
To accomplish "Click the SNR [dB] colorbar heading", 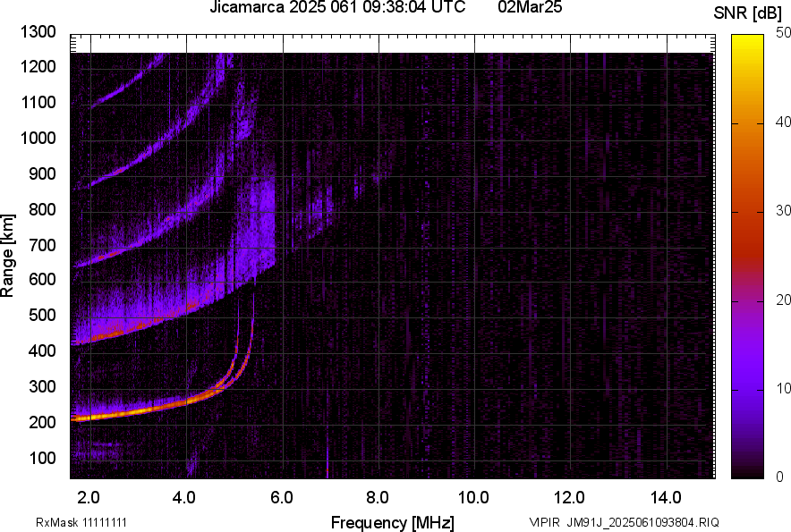I will (749, 13).
